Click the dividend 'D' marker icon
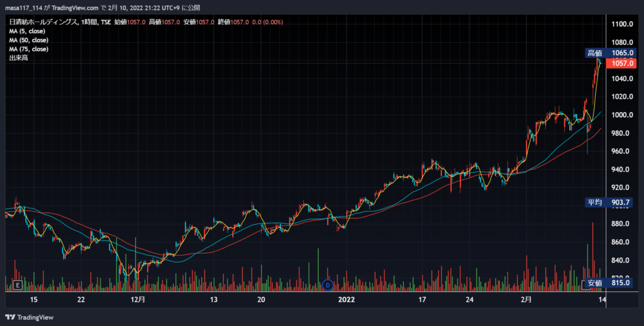The height and width of the screenshot is (326, 644). 327,284
